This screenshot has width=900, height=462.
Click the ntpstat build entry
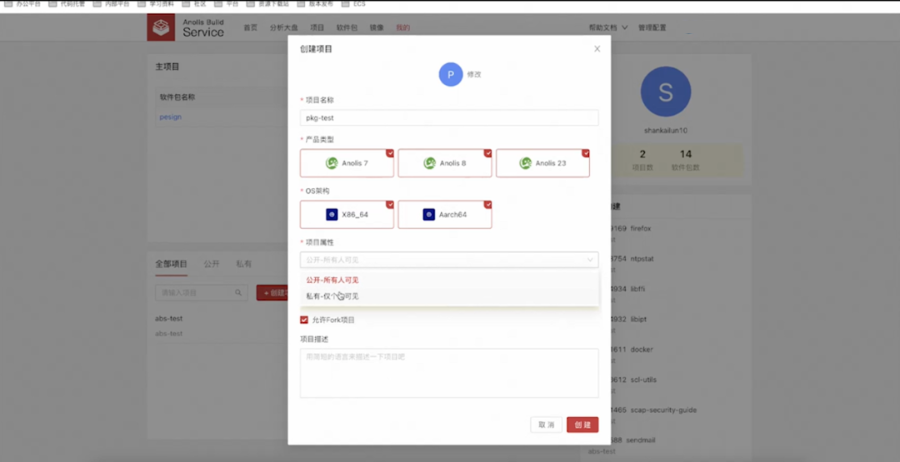tap(642, 259)
